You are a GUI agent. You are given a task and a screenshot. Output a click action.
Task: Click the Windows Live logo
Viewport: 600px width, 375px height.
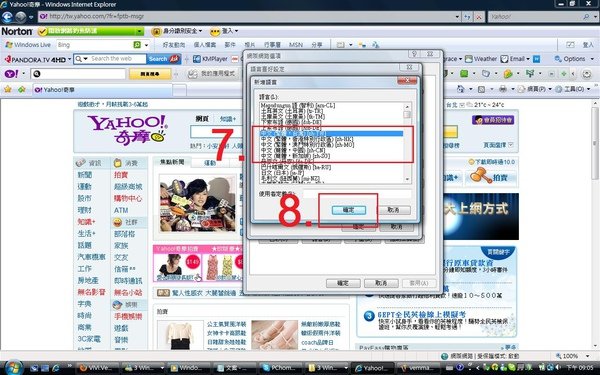tap(28, 45)
